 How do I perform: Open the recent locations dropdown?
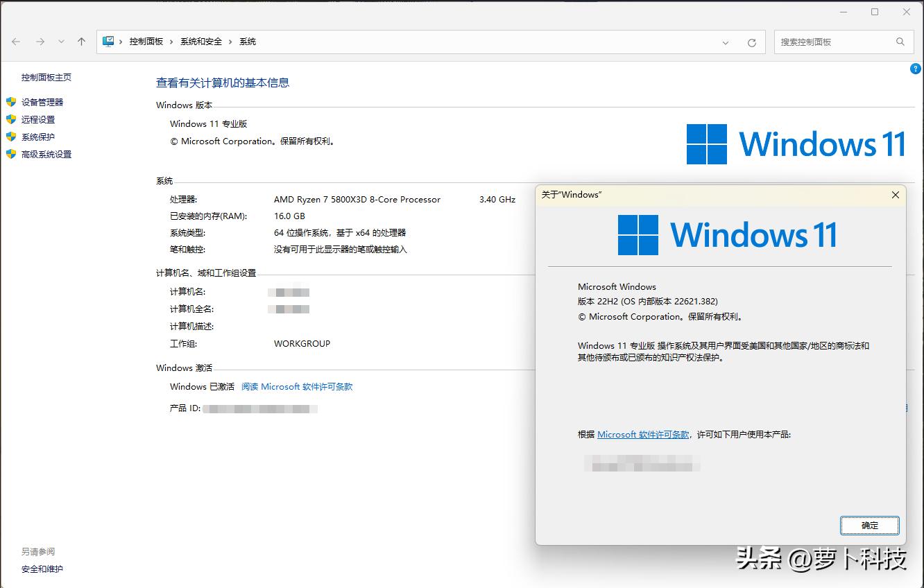click(x=61, y=42)
